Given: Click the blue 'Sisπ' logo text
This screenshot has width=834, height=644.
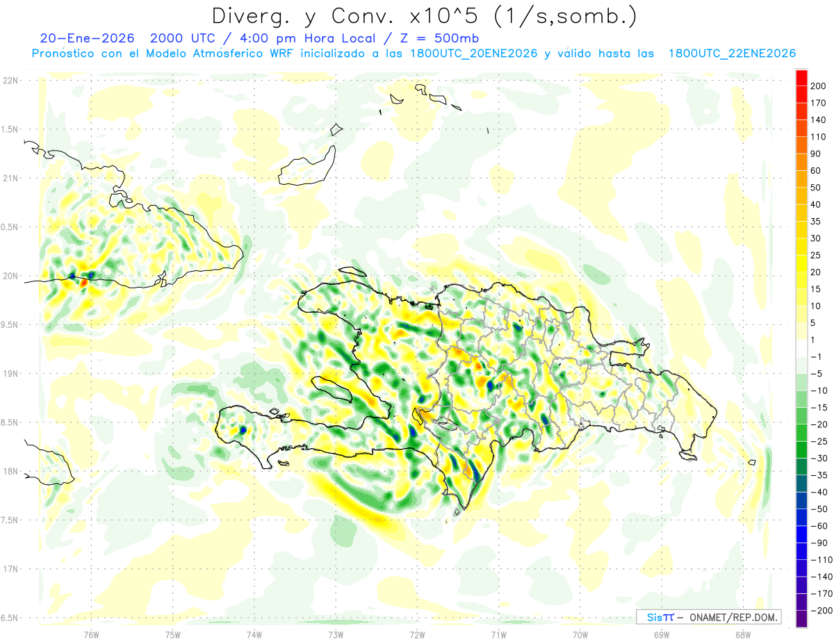Looking at the screenshot, I should click(660, 617).
